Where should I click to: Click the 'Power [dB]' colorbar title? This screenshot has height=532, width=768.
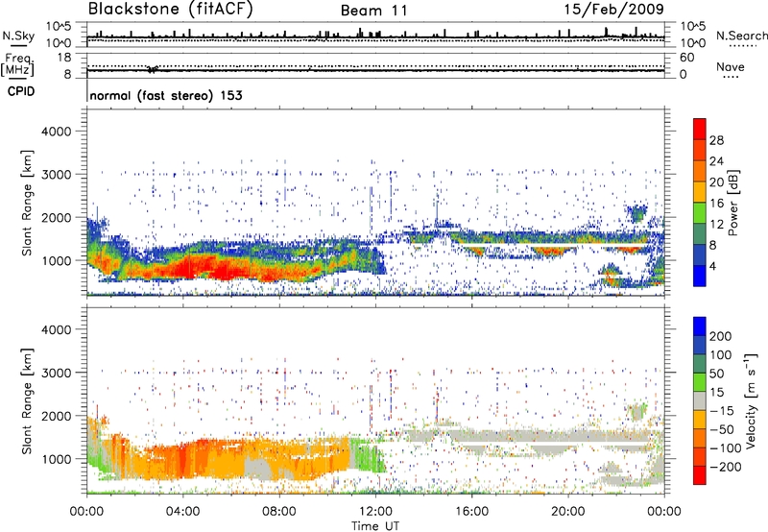click(x=733, y=203)
